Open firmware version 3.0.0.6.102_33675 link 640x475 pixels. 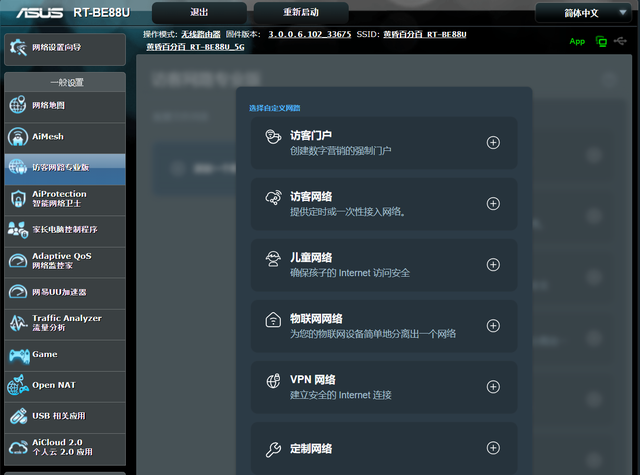(x=309, y=34)
